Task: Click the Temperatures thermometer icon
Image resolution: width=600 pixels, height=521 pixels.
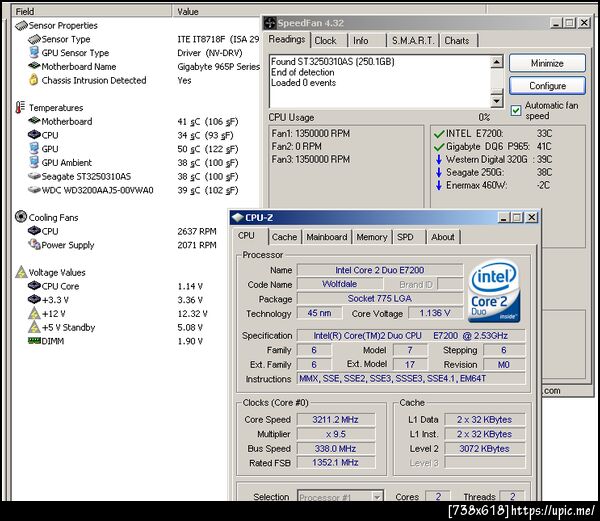Action: [x=20, y=107]
